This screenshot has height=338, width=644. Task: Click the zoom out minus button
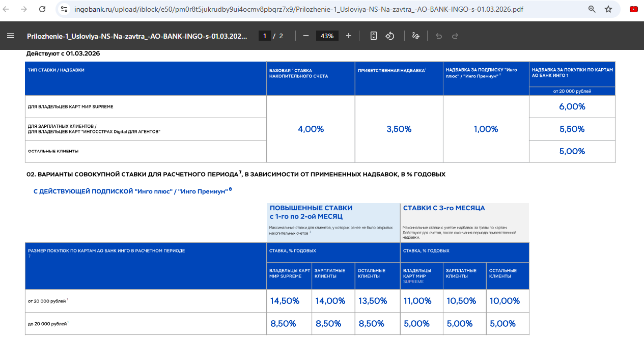[306, 36]
